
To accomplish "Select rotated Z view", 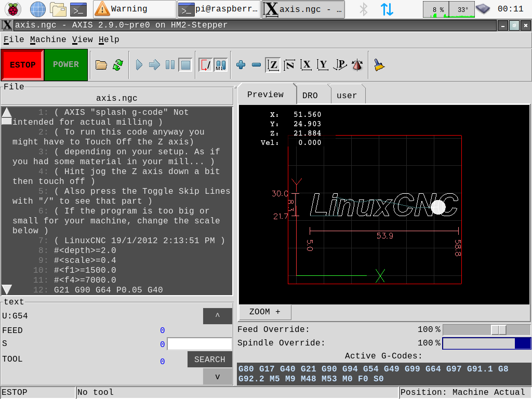I will (289, 65).
